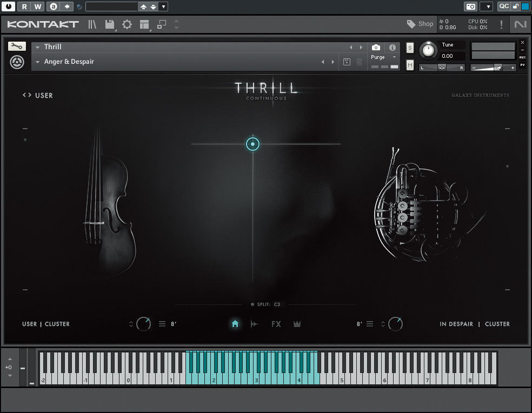Open the host preset field dropdown arrow
This screenshot has width=532, height=413.
point(163,6)
